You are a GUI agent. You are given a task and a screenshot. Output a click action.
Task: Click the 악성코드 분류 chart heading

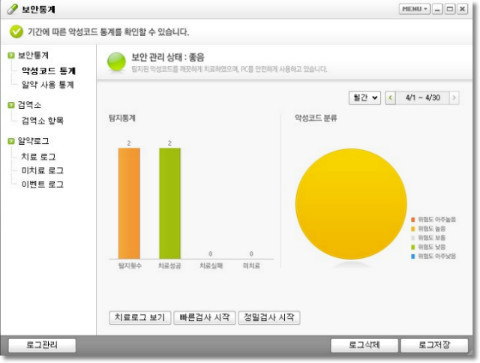click(316, 118)
